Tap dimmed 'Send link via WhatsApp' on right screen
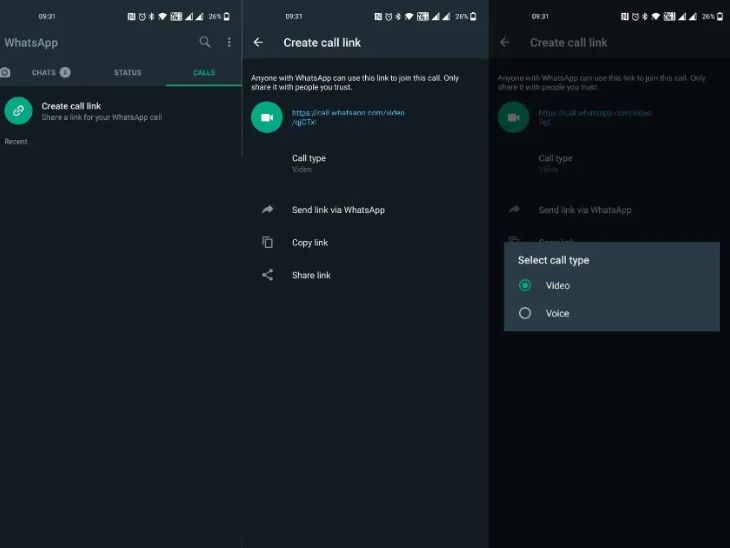 [x=585, y=210]
